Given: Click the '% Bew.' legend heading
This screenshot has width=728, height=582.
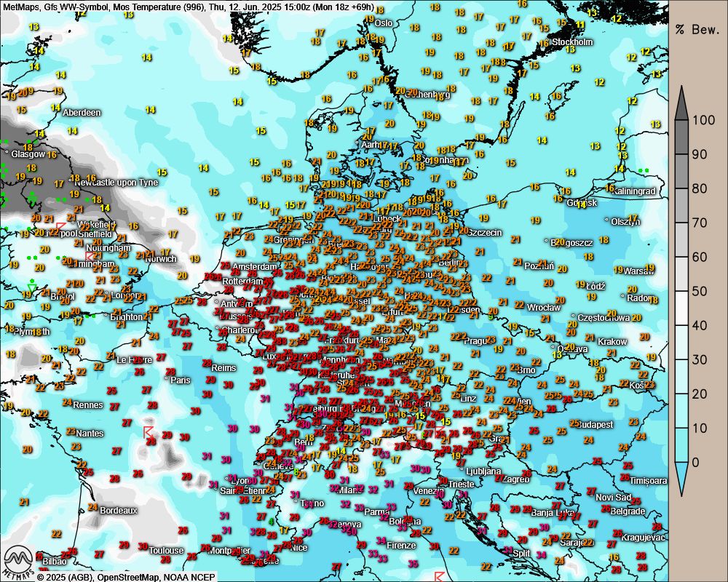Looking at the screenshot, I should pos(697,29).
